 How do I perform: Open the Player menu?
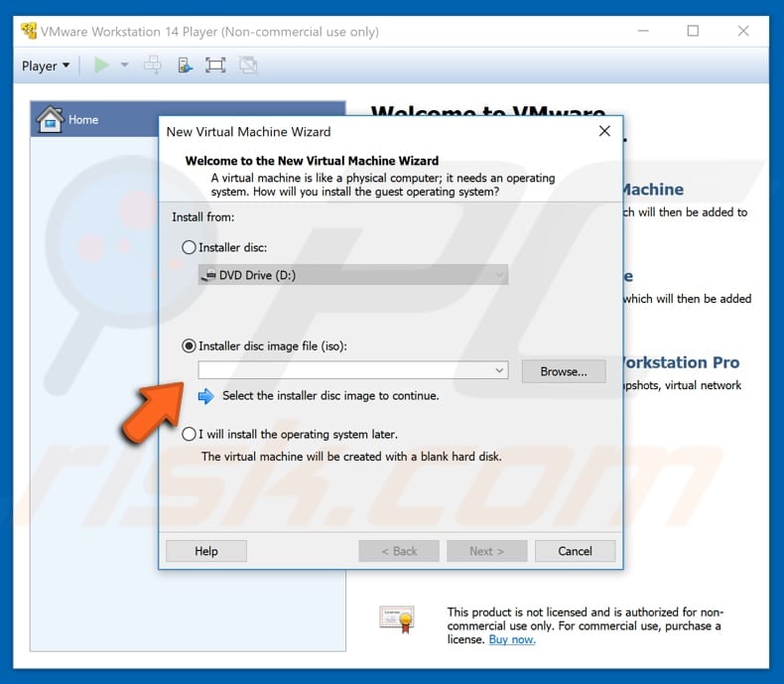tap(46, 66)
